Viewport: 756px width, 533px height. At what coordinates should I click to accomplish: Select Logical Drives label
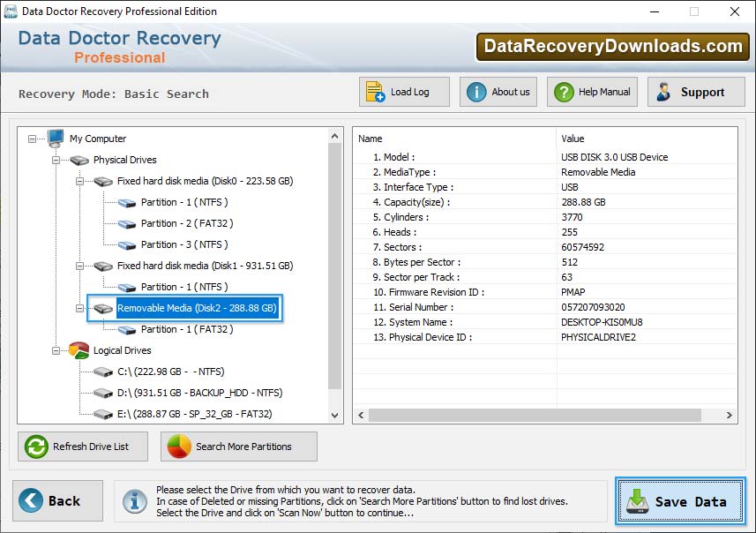pos(122,350)
